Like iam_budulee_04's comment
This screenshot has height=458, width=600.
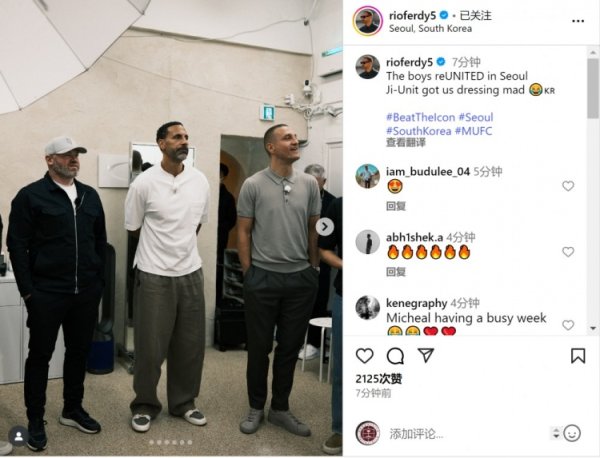click(568, 186)
